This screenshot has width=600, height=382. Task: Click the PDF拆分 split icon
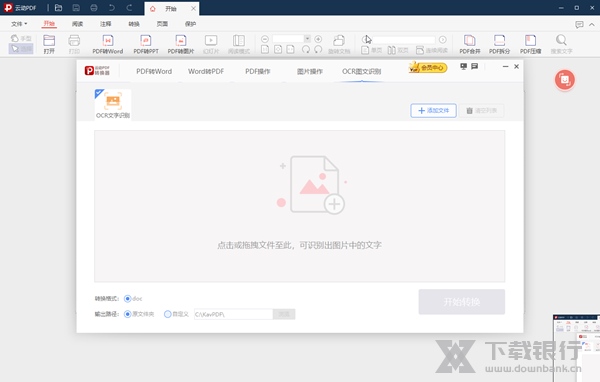click(x=499, y=44)
